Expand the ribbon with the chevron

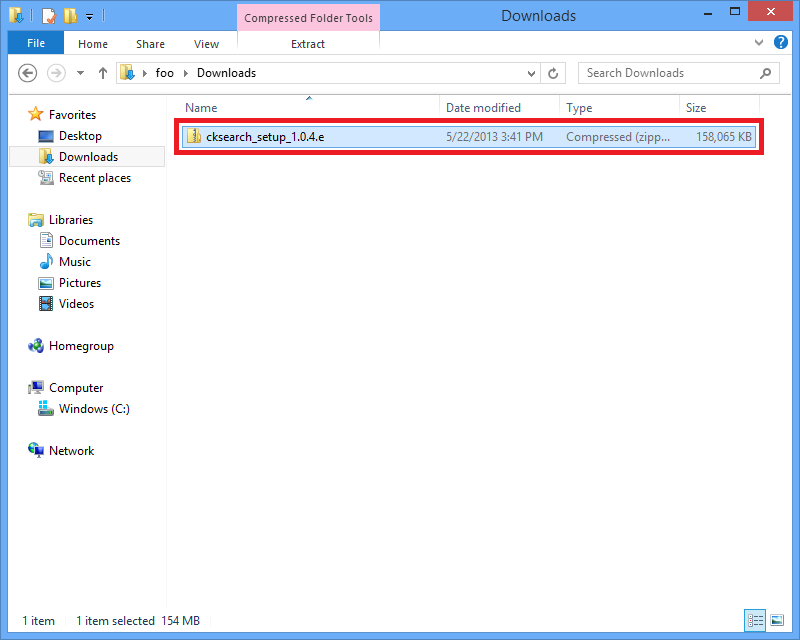759,44
